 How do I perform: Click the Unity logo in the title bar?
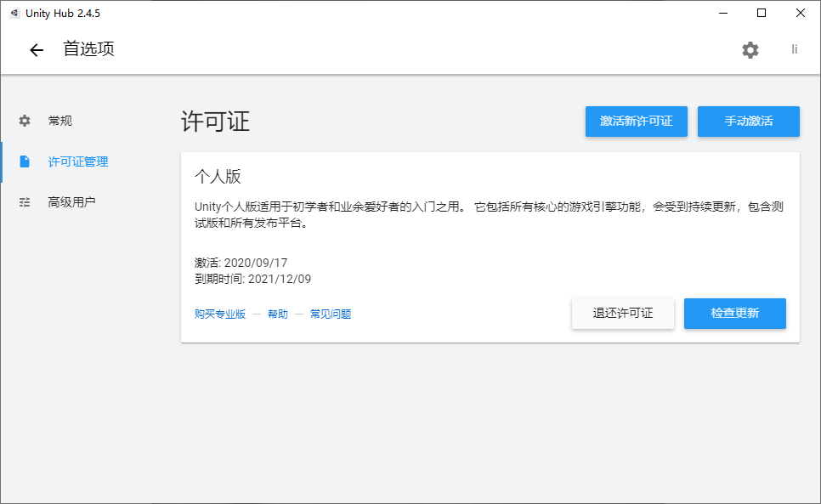tap(14, 13)
